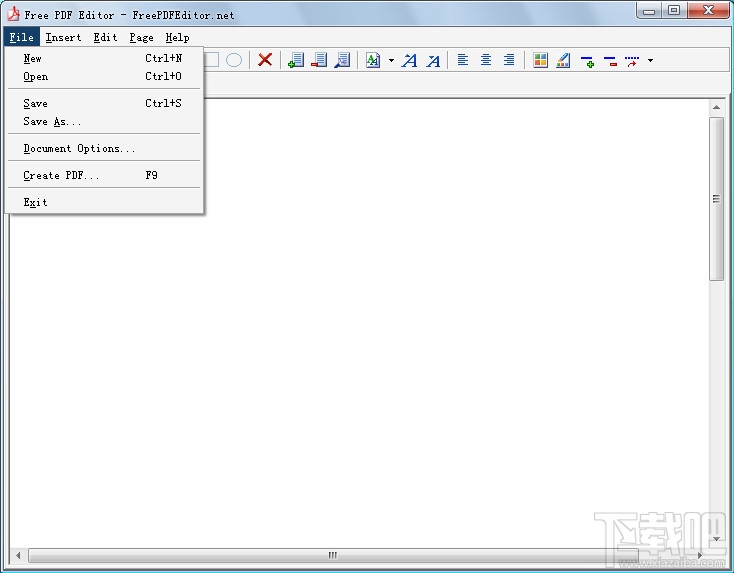This screenshot has height=573, width=734.
Task: Open the Insert menu
Action: pyautogui.click(x=63, y=37)
